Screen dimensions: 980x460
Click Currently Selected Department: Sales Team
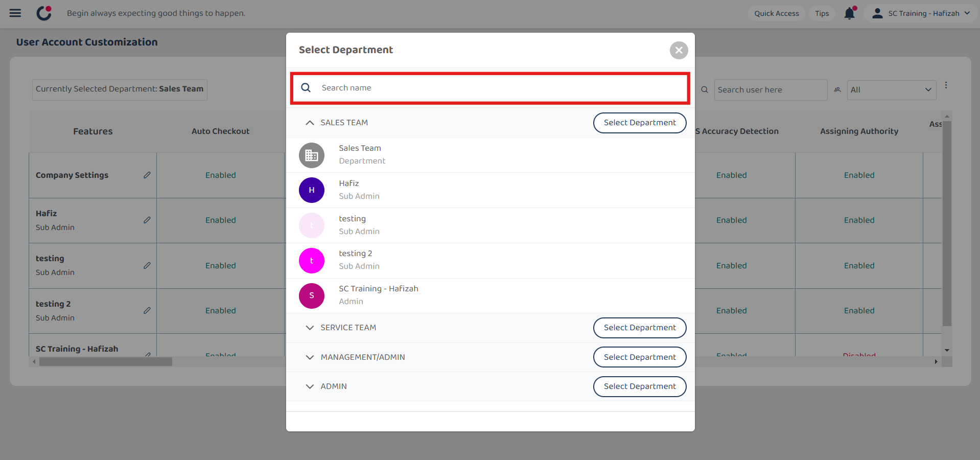[x=120, y=89]
